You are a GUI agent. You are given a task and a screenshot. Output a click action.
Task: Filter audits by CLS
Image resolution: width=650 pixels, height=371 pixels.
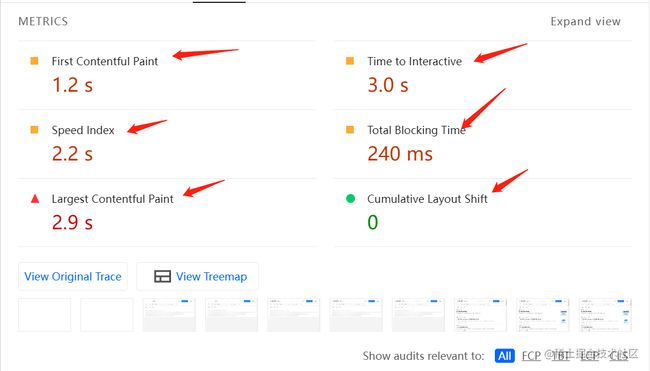[x=618, y=356]
